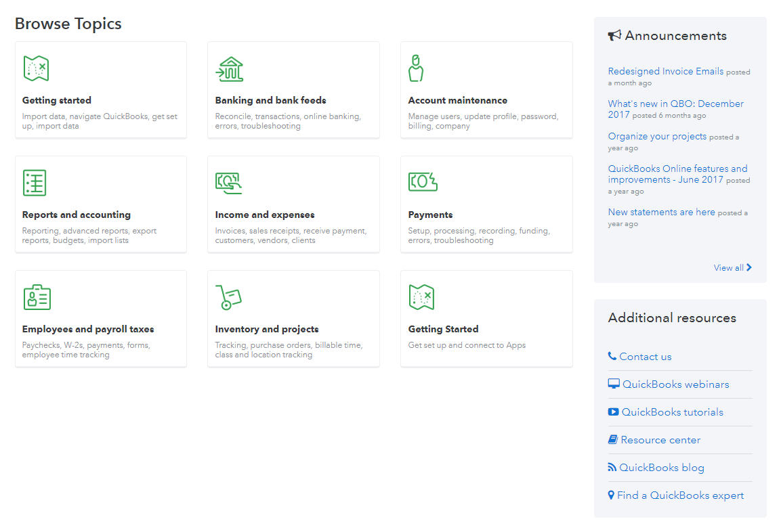Click the 'QuickBooks tutorials' link
This screenshot has width=781, height=532.
(673, 412)
